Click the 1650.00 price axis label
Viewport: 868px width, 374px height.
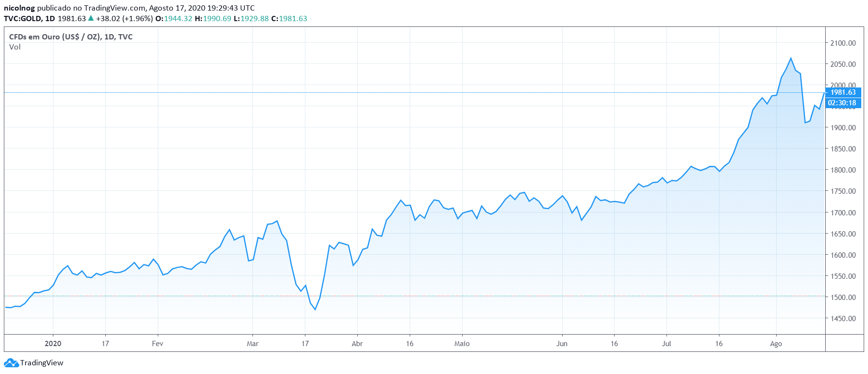[x=843, y=234]
